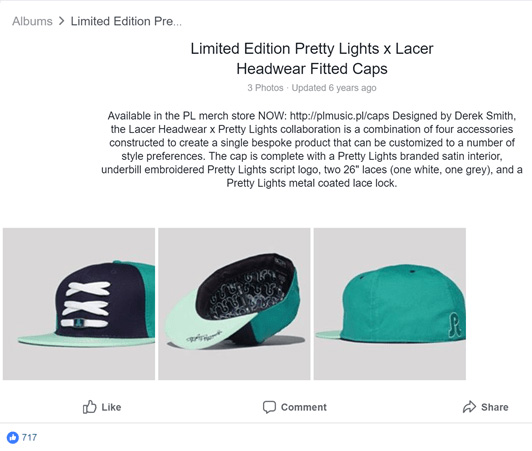532x451 pixels.
Task: Click the thumbs-up Like icon
Action: point(90,407)
